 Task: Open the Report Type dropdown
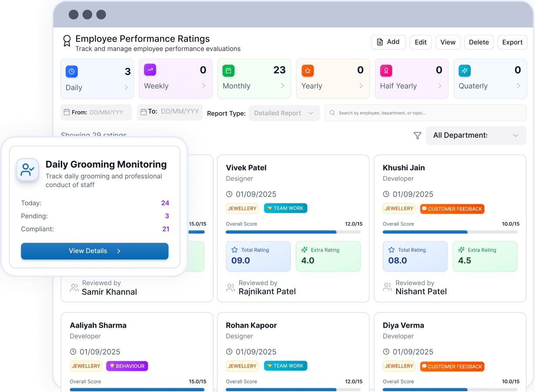tap(284, 113)
